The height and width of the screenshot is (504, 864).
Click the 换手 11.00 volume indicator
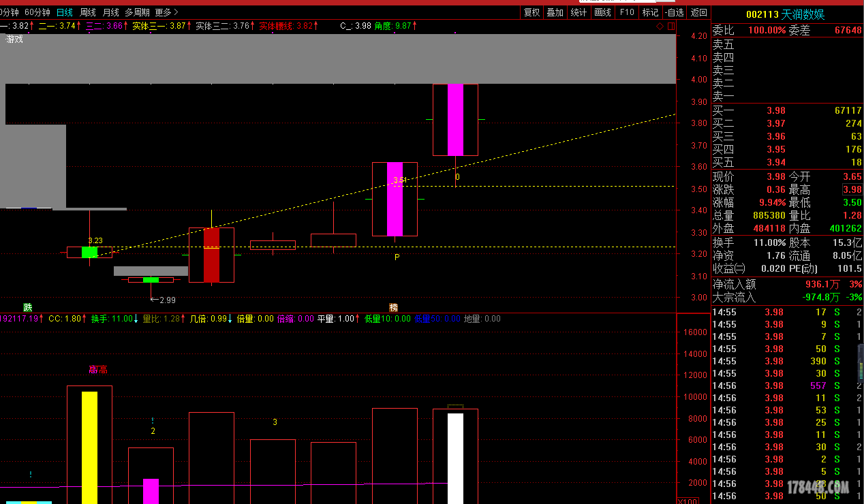(x=114, y=319)
